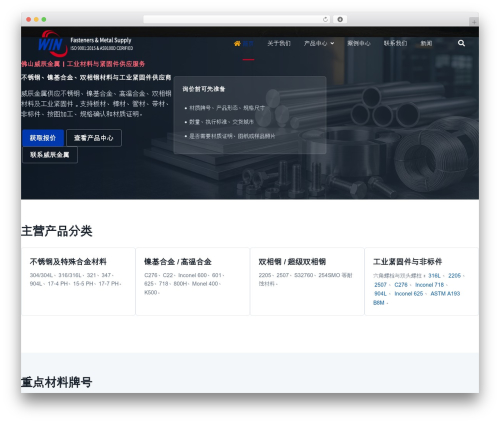The image size is (500, 423).
Task: Click the 查看产品中心 button
Action: [x=94, y=138]
